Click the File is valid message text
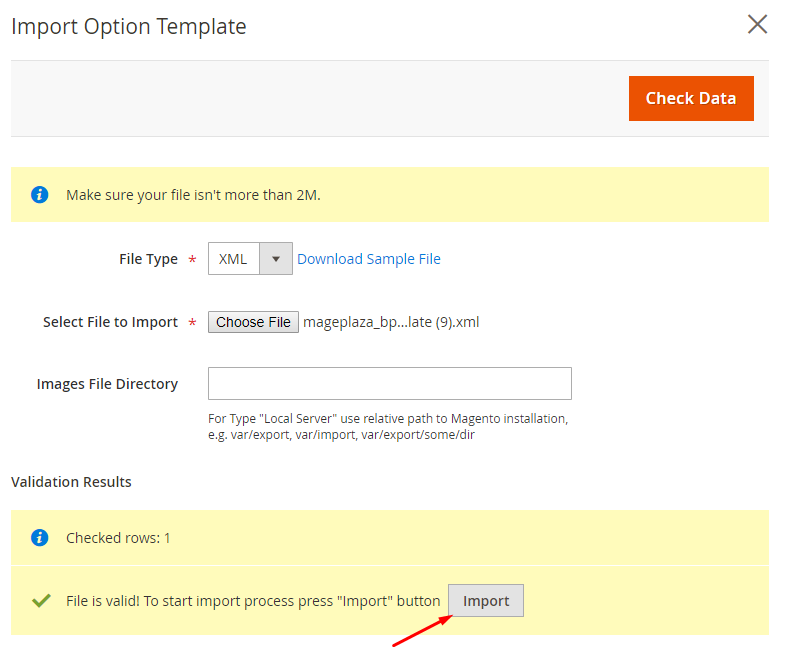The image size is (789, 655). click(x=253, y=601)
